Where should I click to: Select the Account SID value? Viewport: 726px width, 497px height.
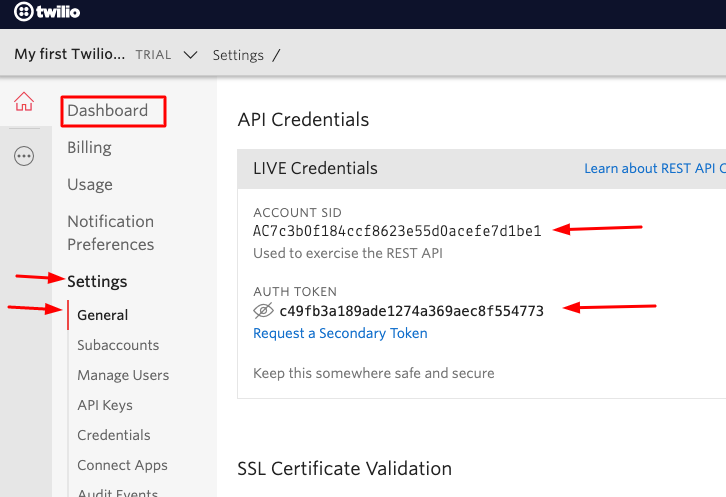[x=397, y=231]
